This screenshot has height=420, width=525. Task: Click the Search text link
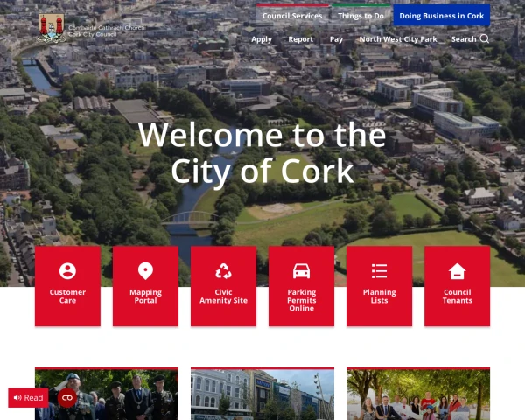[x=464, y=39]
